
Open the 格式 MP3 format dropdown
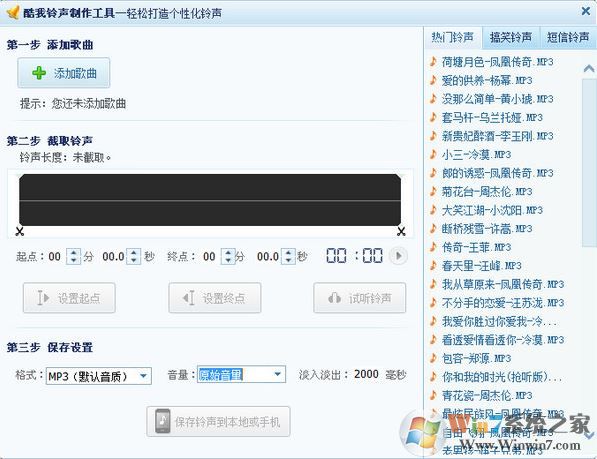99,376
